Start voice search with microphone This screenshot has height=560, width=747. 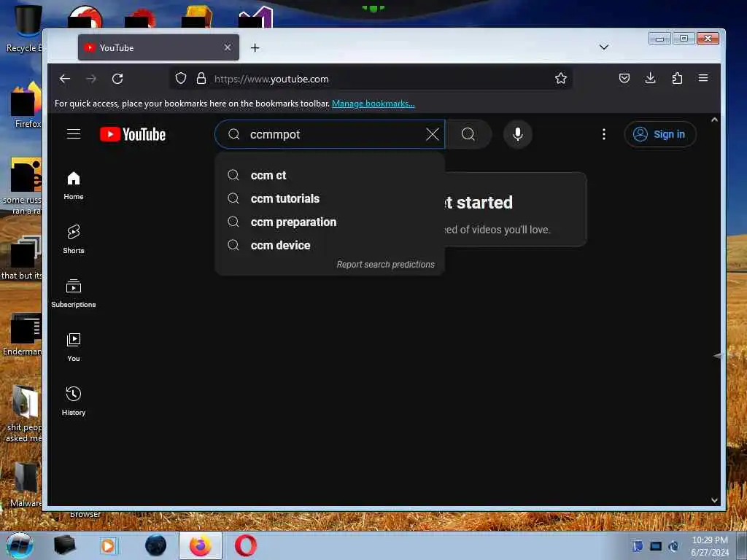click(518, 134)
